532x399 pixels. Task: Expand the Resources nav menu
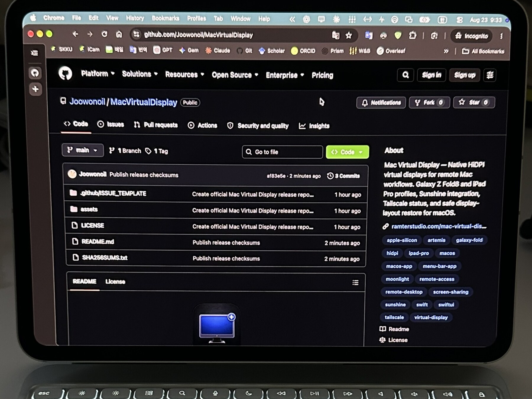coord(185,74)
